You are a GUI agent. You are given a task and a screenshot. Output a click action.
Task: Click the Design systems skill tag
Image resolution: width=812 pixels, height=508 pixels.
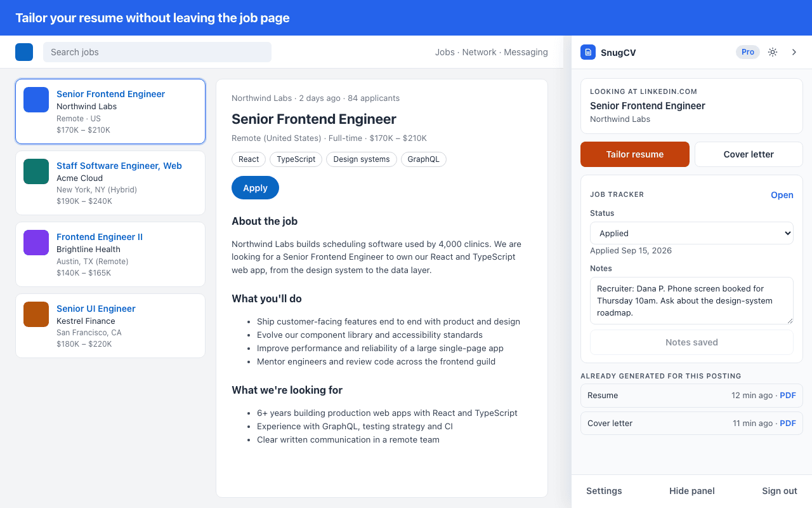tap(362, 159)
